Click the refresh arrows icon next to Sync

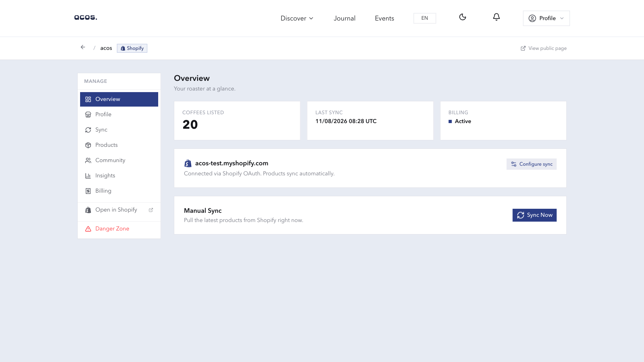(x=88, y=130)
